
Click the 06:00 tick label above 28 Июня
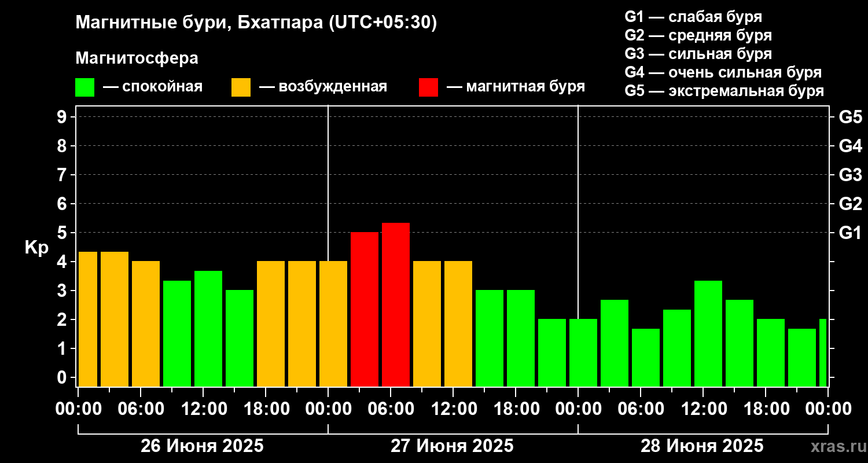(x=641, y=409)
